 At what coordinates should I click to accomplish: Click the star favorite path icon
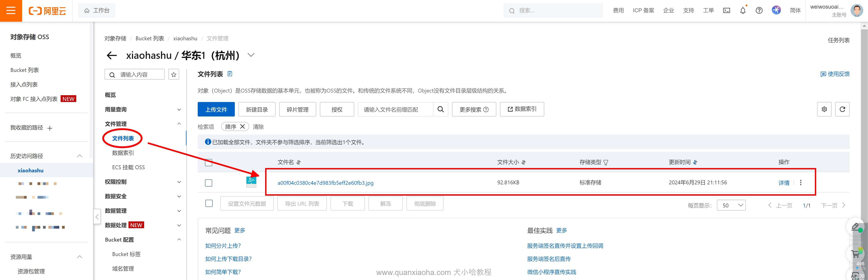174,74
